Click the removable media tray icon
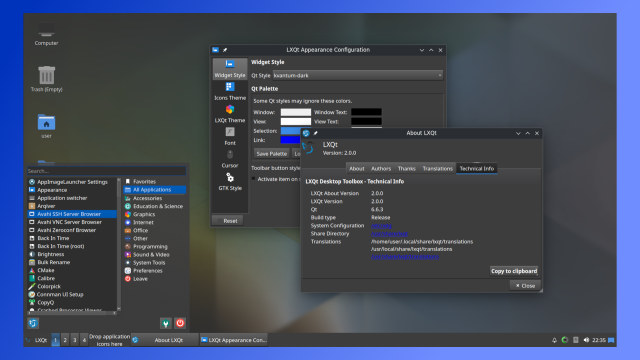 coord(576,340)
